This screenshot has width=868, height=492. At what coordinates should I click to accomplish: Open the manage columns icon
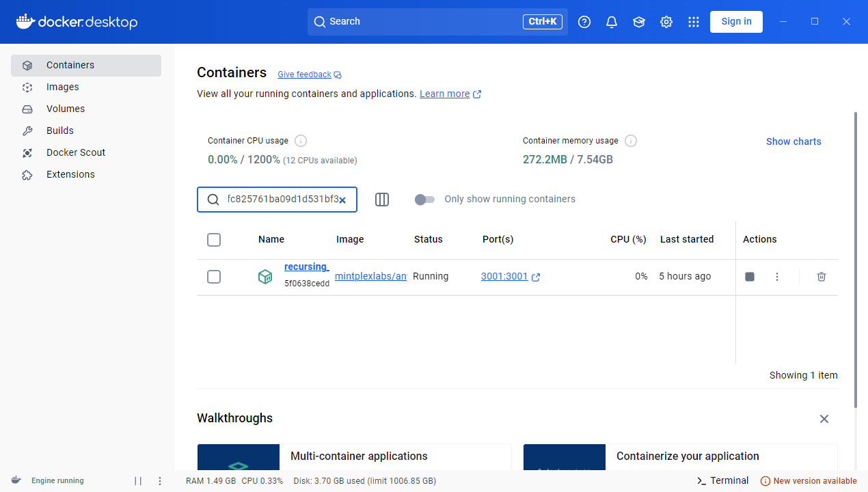382,200
